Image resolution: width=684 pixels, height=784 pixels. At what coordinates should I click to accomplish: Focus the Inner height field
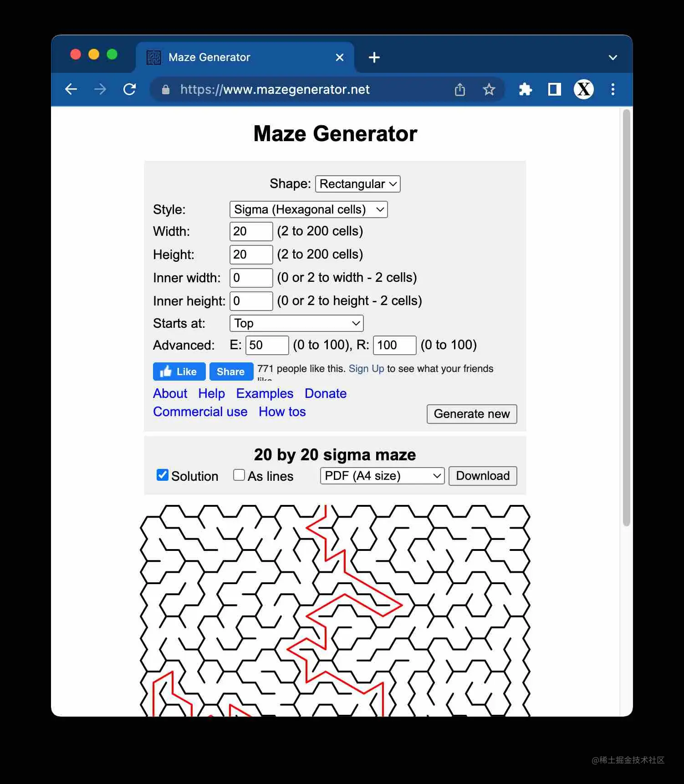point(251,301)
